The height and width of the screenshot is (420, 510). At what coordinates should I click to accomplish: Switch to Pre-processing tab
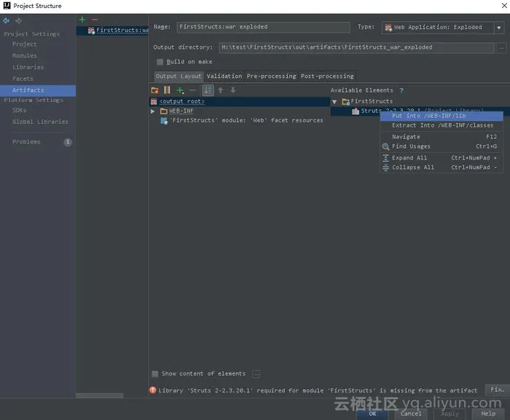pos(271,76)
